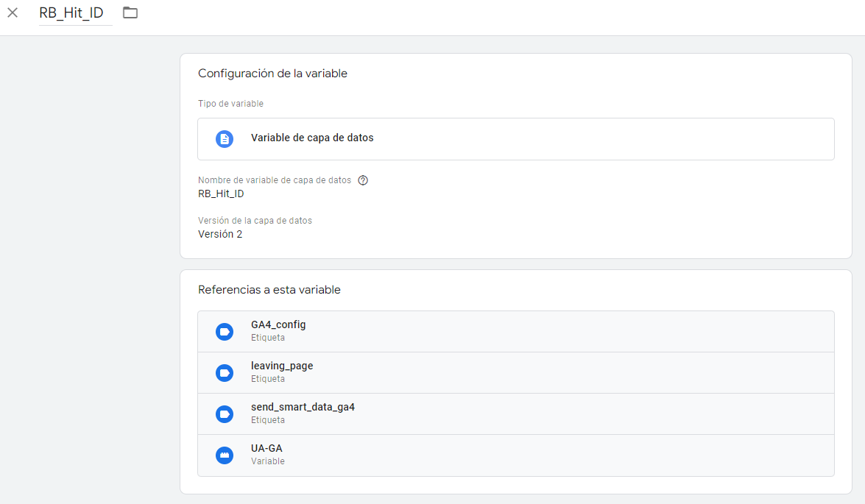
Task: Click the Variable de capa de datos icon
Action: tap(224, 138)
